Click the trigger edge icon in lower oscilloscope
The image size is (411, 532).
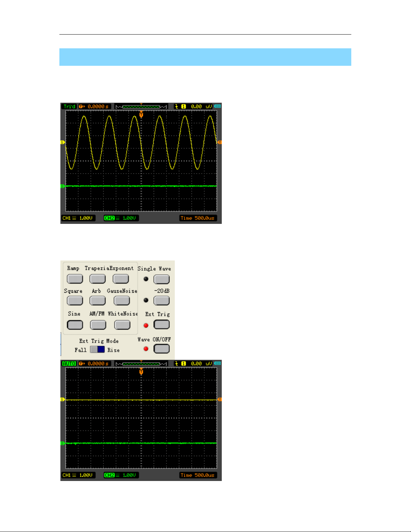coord(176,364)
